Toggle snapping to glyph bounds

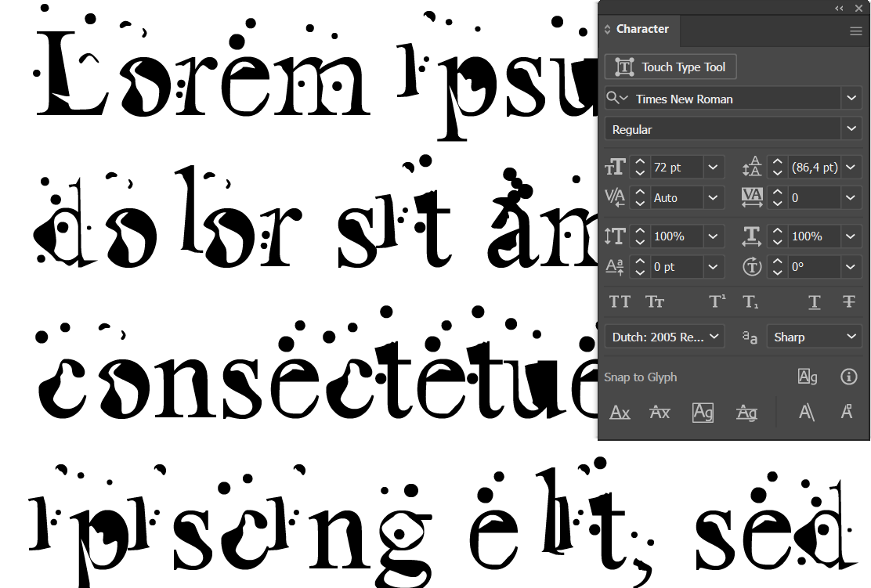[x=703, y=413]
